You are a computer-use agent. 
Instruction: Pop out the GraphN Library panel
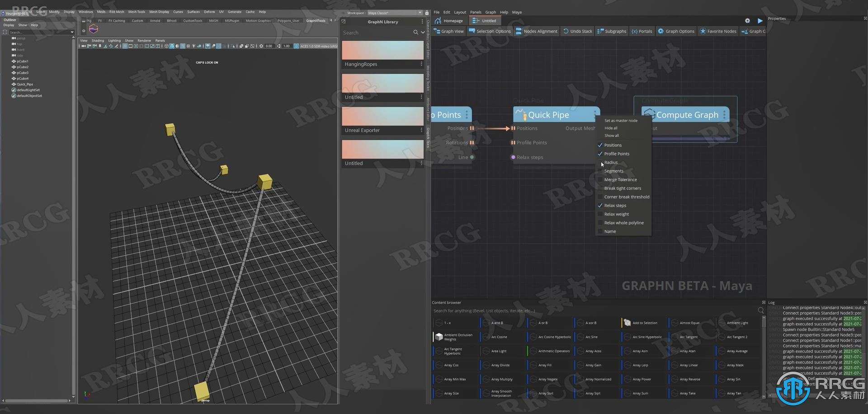pos(344,22)
